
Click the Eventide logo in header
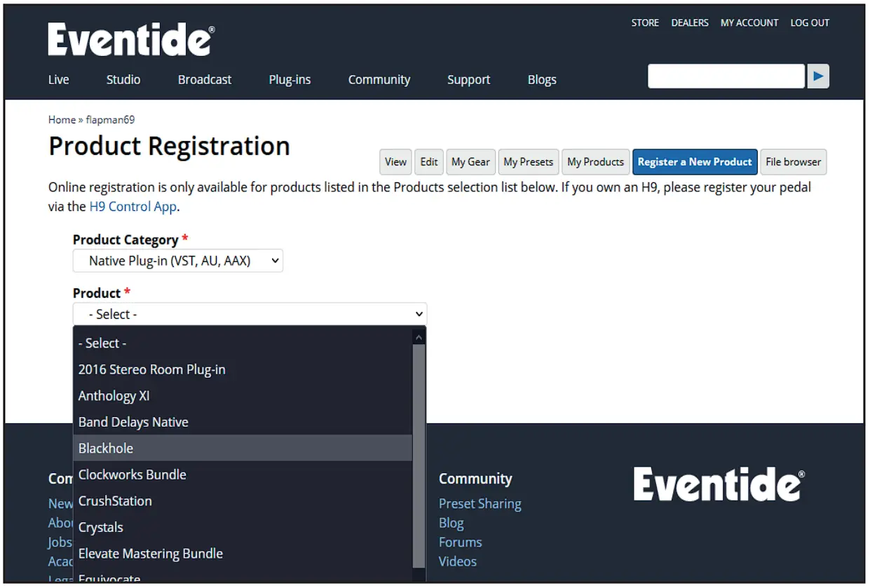click(x=131, y=39)
